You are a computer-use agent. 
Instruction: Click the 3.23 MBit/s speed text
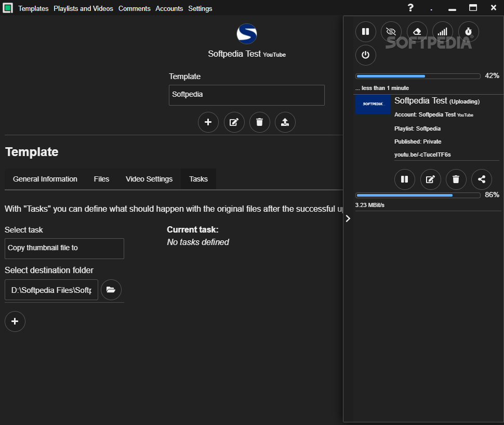tap(369, 205)
